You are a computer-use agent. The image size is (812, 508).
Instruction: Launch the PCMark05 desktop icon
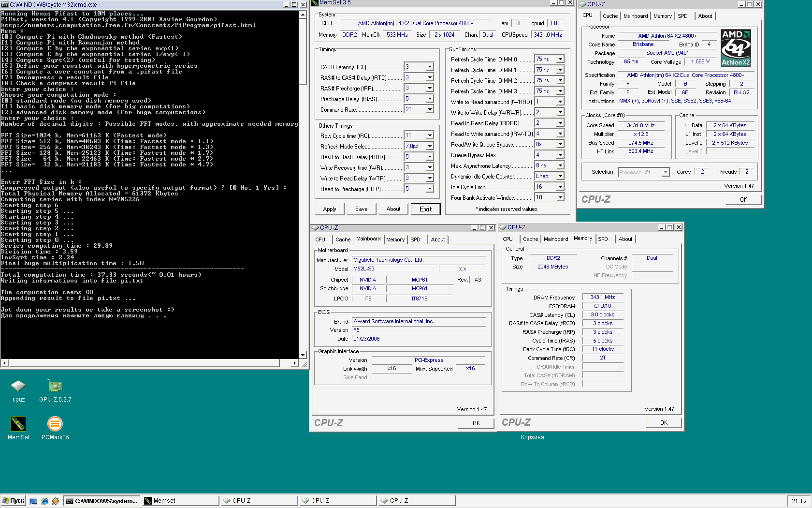(55, 424)
